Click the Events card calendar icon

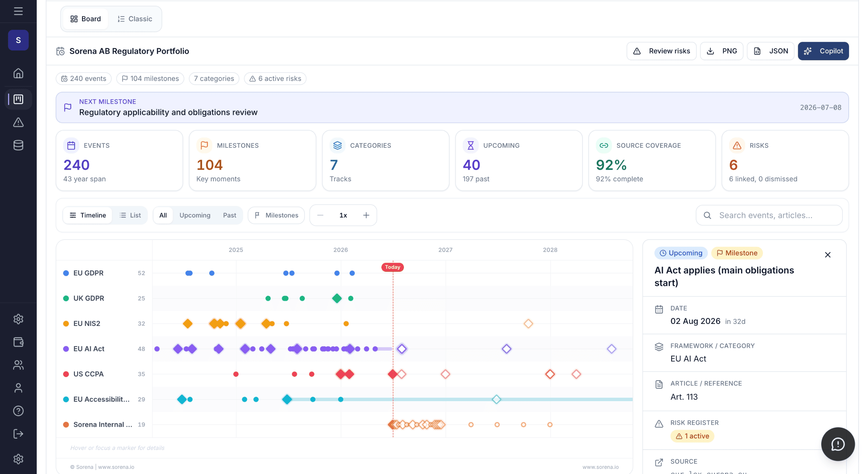(71, 145)
